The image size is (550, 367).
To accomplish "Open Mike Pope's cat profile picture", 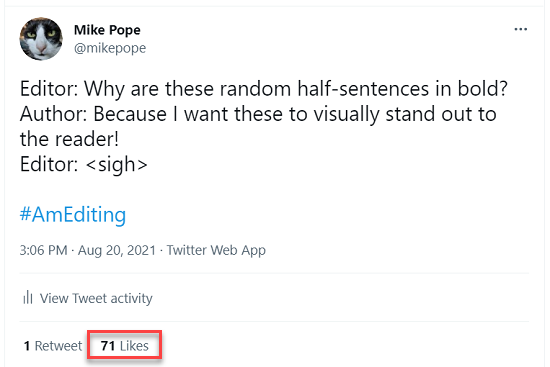I will 41,39.
